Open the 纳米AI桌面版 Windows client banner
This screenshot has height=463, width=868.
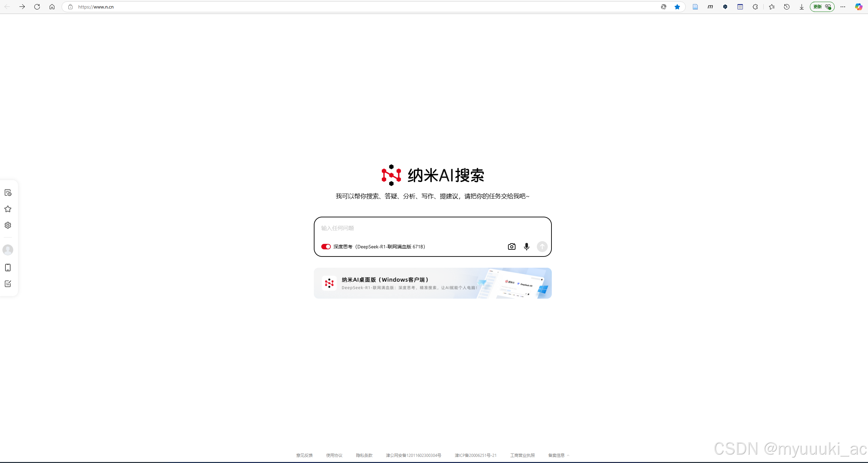coord(432,283)
